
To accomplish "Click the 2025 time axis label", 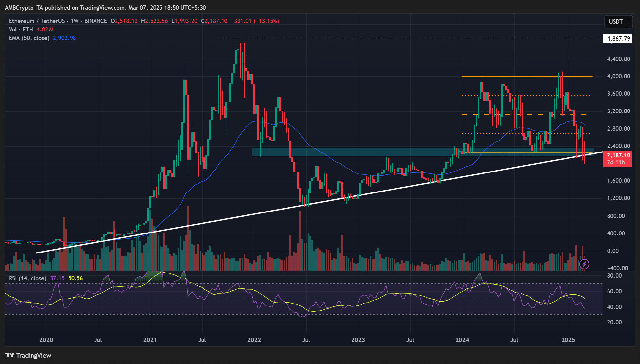I will pyautogui.click(x=568, y=340).
